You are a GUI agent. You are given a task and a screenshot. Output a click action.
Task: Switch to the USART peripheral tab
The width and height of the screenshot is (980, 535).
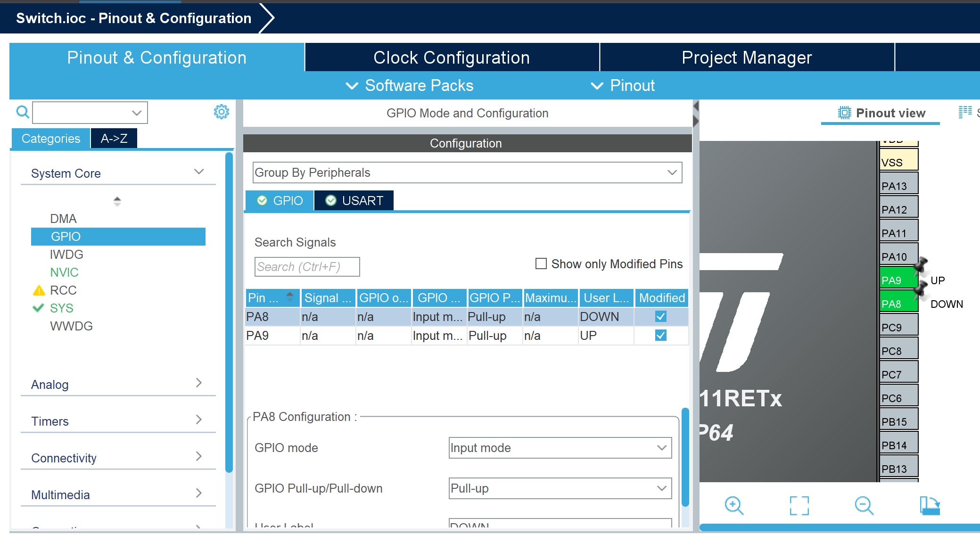[354, 201]
